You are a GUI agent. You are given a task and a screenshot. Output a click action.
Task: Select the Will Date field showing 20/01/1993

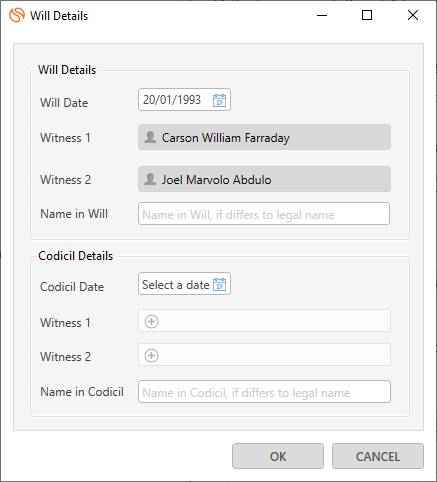[x=184, y=100]
